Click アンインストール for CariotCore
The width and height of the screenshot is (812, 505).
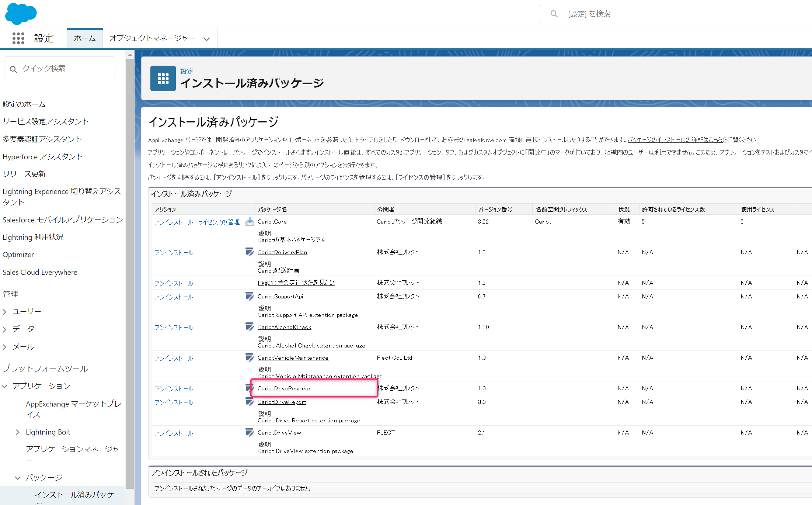point(174,222)
